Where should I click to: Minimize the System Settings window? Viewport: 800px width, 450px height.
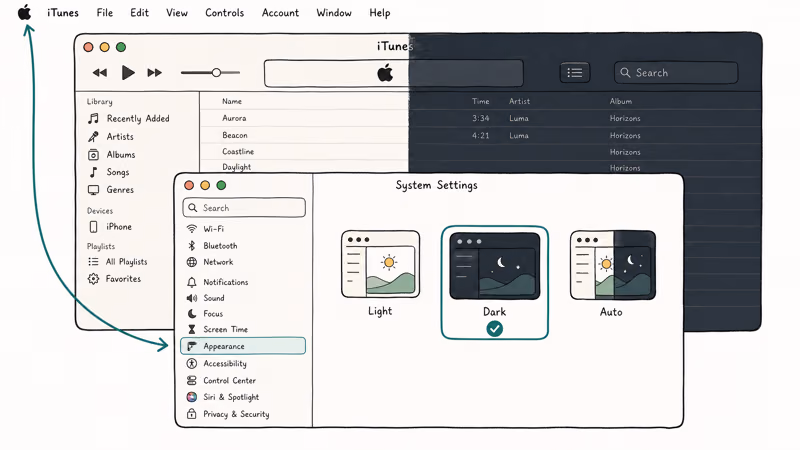(x=205, y=185)
